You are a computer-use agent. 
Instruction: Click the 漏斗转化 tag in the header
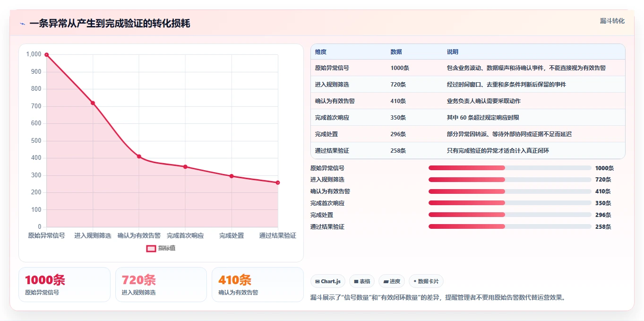point(612,21)
